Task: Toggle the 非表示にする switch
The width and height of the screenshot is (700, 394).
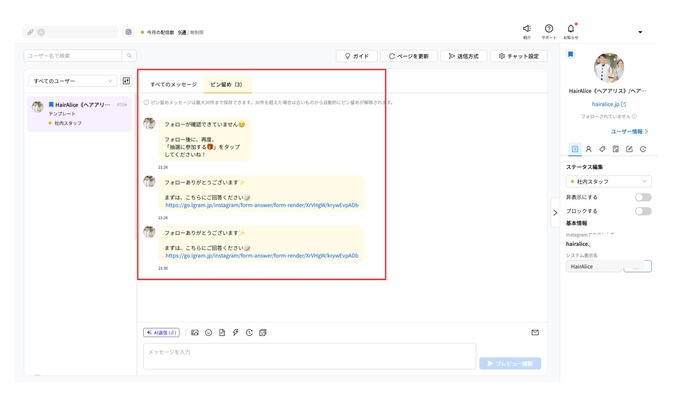Action: [643, 197]
